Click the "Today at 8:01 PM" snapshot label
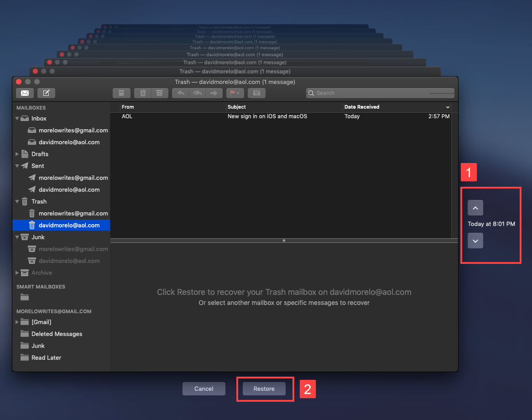This screenshot has width=532, height=420. (491, 224)
